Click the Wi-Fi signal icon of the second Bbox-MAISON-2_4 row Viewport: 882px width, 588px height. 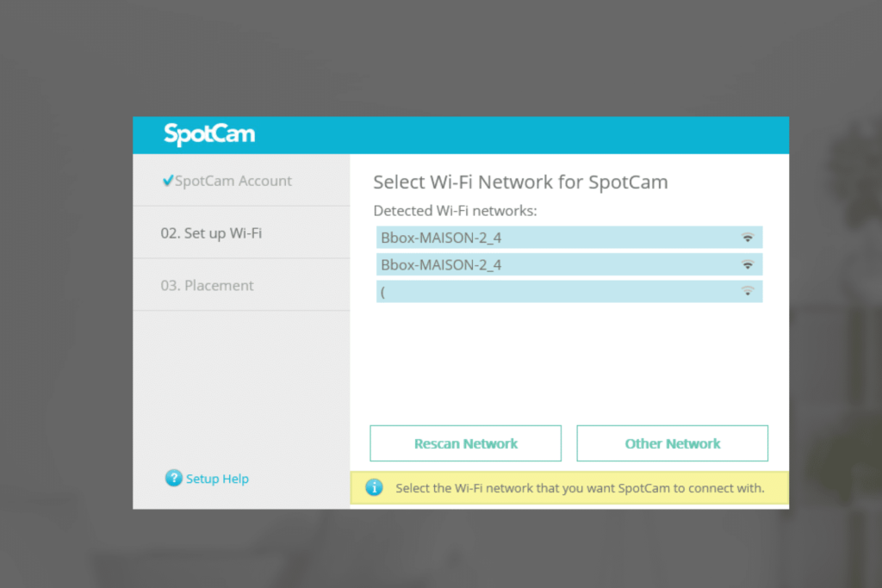tap(748, 264)
